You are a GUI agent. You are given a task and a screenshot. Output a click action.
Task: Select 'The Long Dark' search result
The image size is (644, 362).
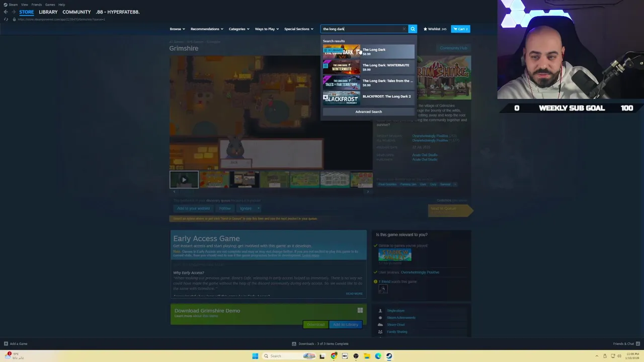(x=369, y=51)
